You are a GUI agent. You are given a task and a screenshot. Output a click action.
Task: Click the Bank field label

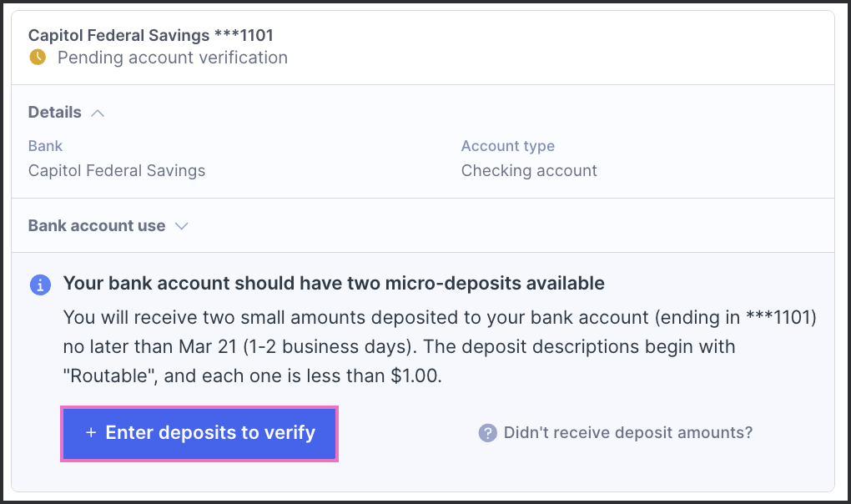pos(46,146)
